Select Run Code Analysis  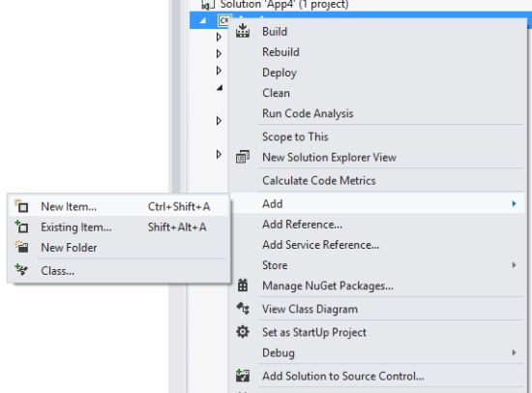pyautogui.click(x=377, y=113)
